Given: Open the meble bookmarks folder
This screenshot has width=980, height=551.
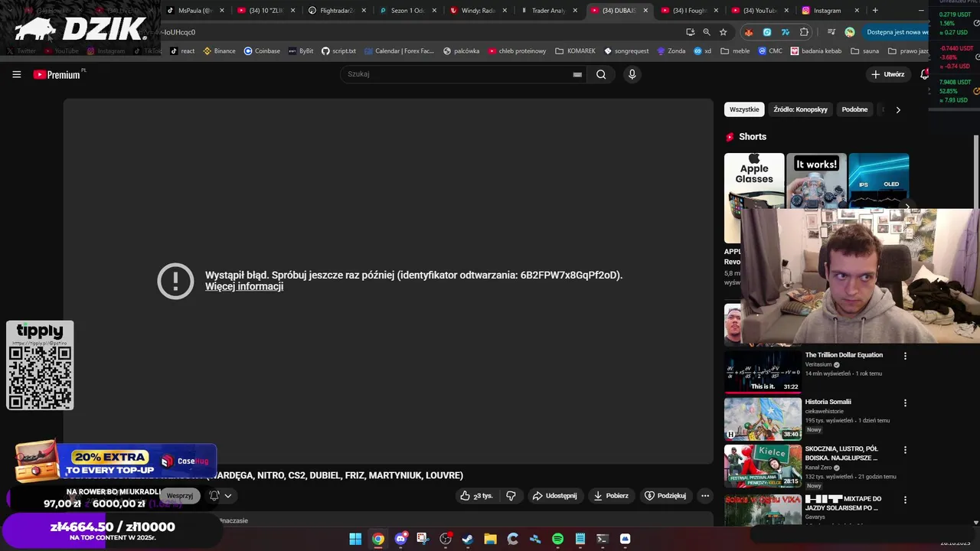Looking at the screenshot, I should (x=735, y=51).
